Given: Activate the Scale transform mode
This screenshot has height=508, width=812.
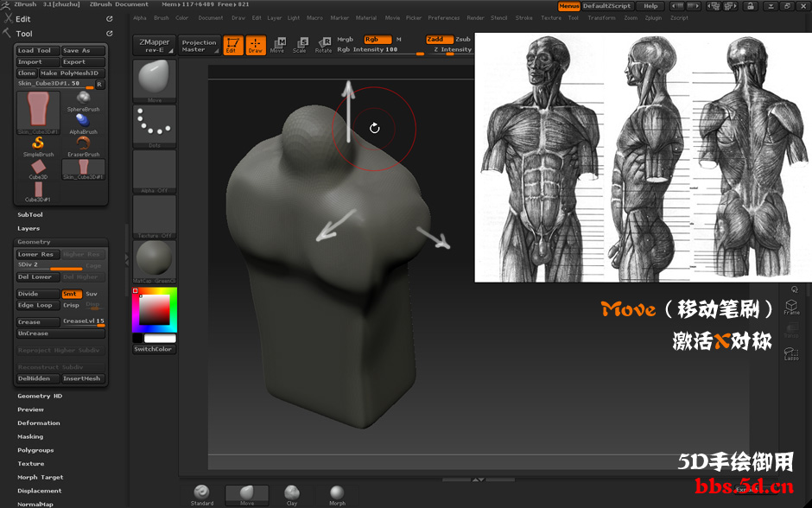Looking at the screenshot, I should pos(300,45).
